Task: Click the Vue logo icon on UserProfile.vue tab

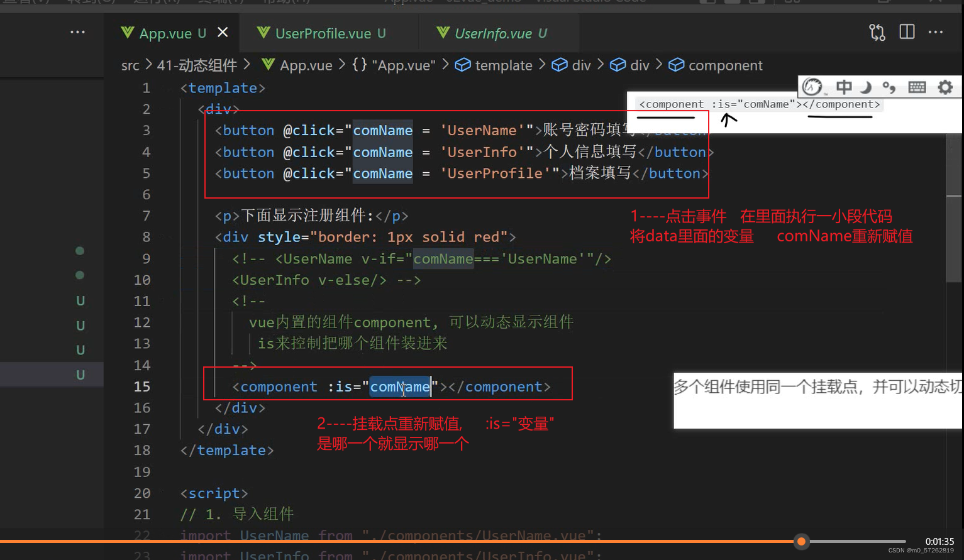Action: click(263, 32)
